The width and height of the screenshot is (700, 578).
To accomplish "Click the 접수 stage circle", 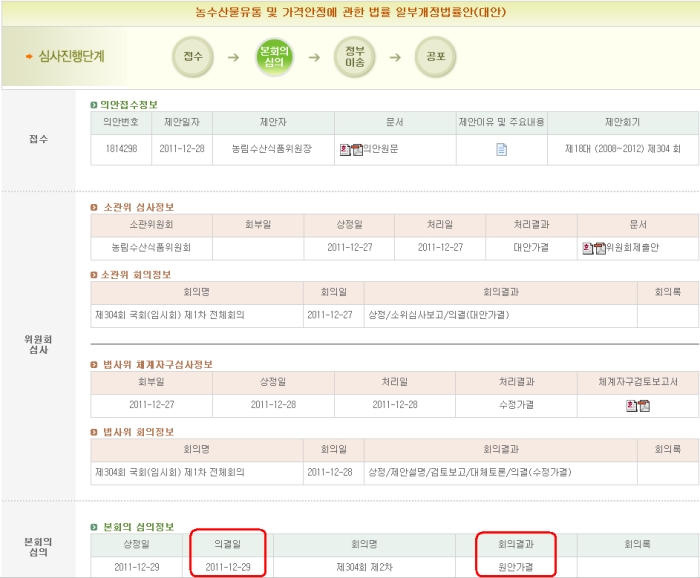I will pos(193,57).
